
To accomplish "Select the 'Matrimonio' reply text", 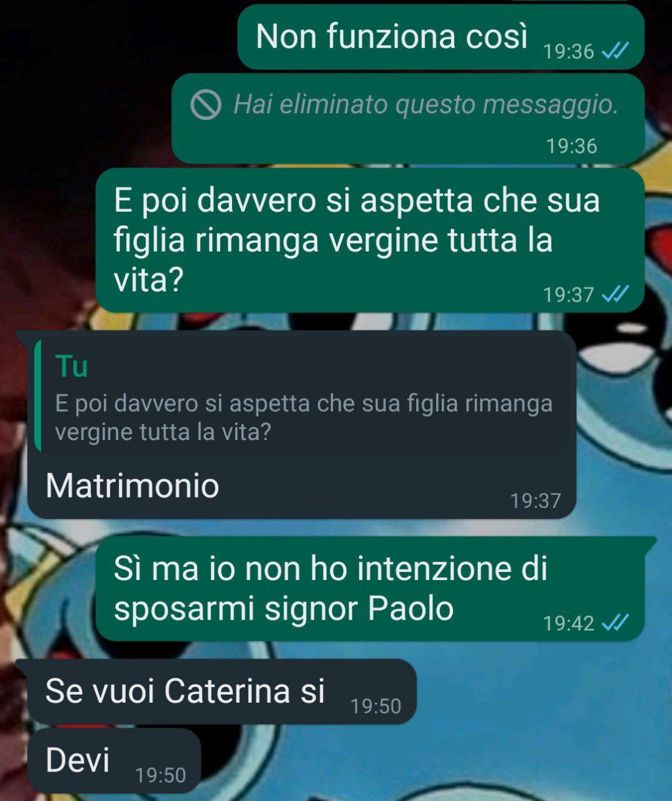I will [x=133, y=486].
